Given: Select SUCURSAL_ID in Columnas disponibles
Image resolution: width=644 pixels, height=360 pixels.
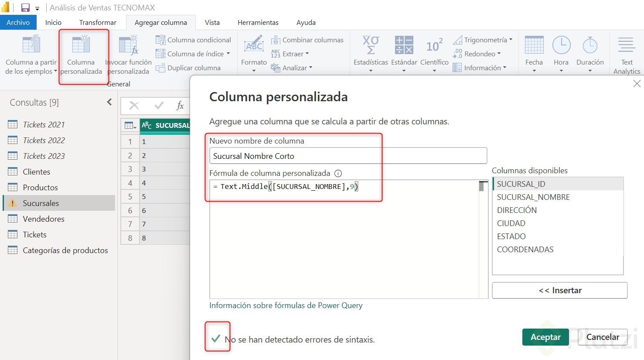Looking at the screenshot, I should 558,184.
